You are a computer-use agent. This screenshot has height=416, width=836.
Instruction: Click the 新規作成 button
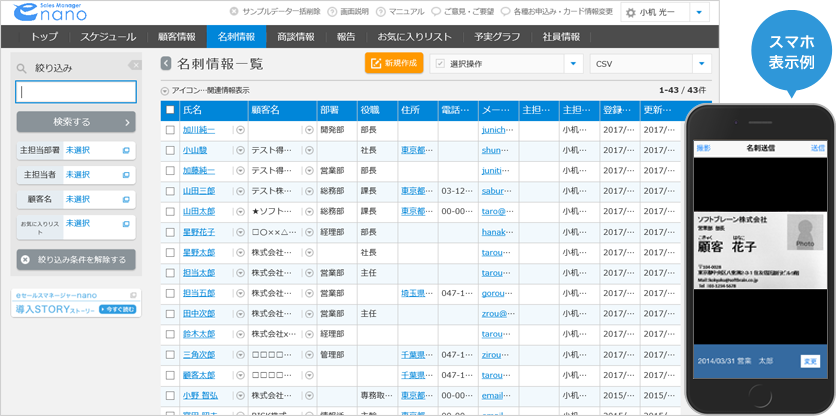394,63
